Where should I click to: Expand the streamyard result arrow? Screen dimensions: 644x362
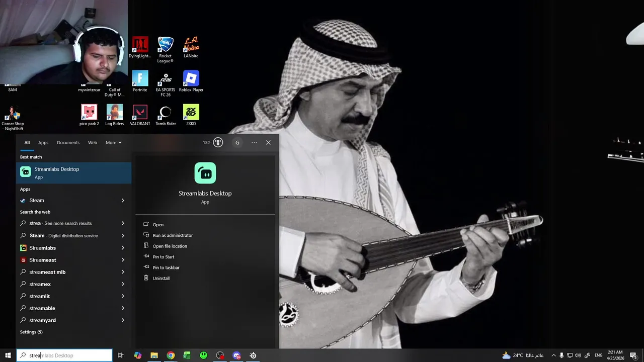click(123, 320)
